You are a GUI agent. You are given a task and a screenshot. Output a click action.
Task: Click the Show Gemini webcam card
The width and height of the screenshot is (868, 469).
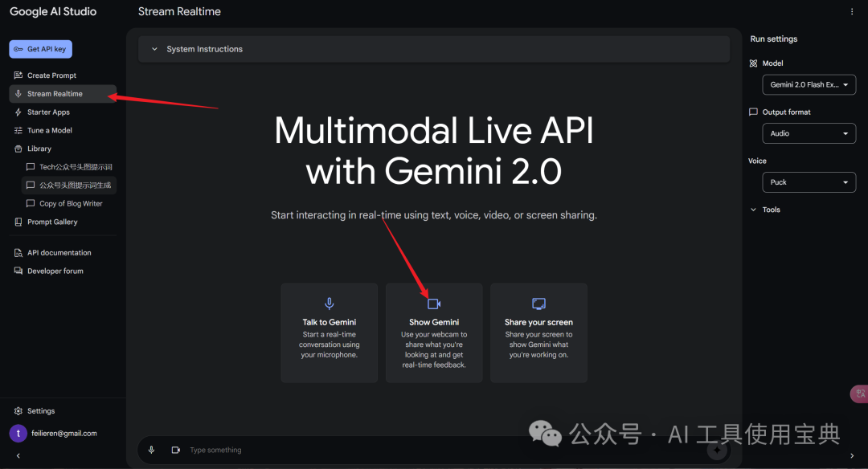click(434, 333)
